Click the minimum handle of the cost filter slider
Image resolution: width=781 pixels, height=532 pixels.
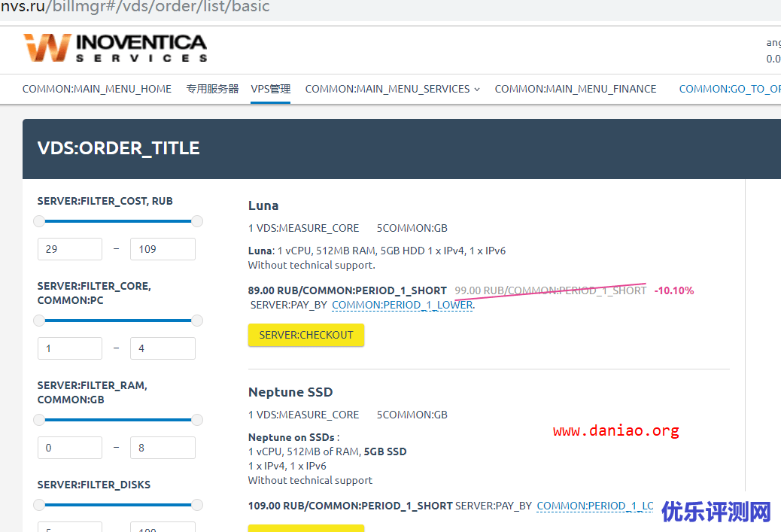39,221
